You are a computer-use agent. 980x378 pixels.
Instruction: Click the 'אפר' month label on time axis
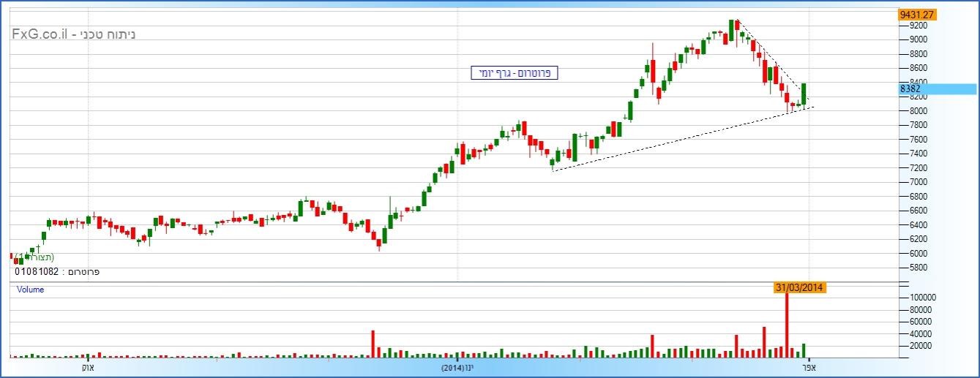[809, 368]
